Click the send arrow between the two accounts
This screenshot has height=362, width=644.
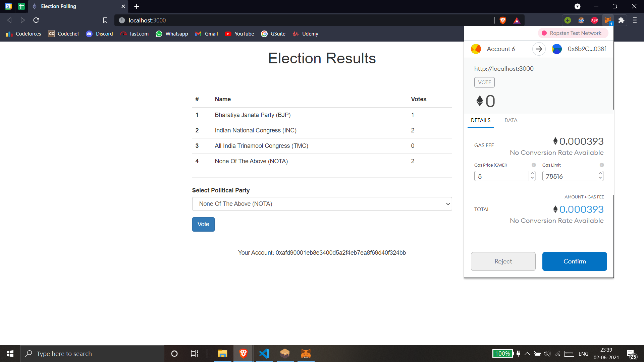tap(539, 49)
